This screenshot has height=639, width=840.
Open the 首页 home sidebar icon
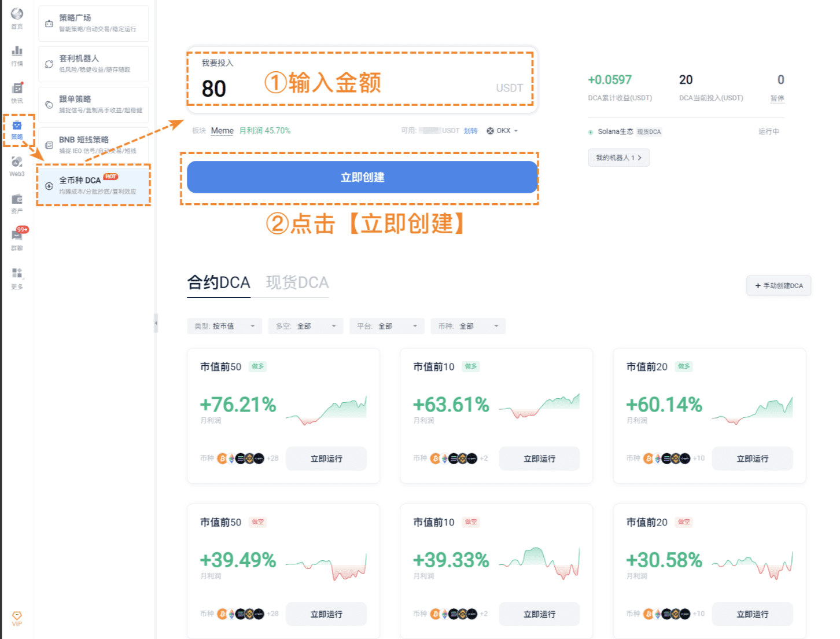[x=17, y=14]
